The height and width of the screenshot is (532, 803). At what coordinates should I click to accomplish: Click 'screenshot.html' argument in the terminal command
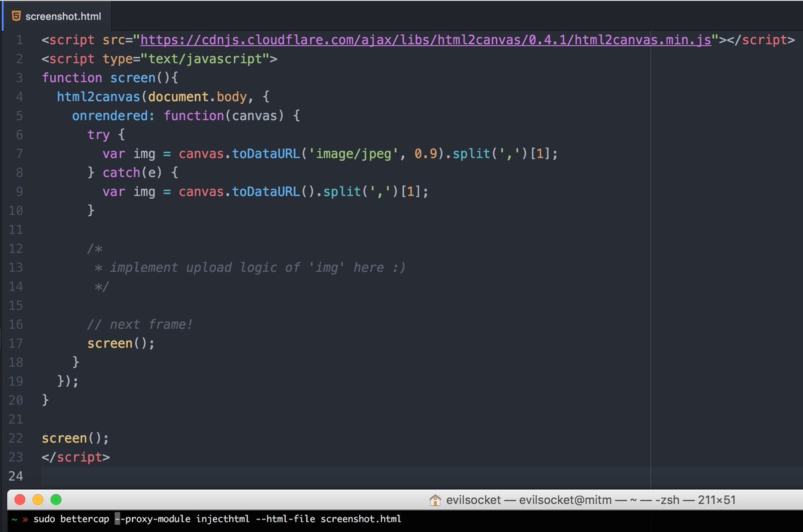361,519
